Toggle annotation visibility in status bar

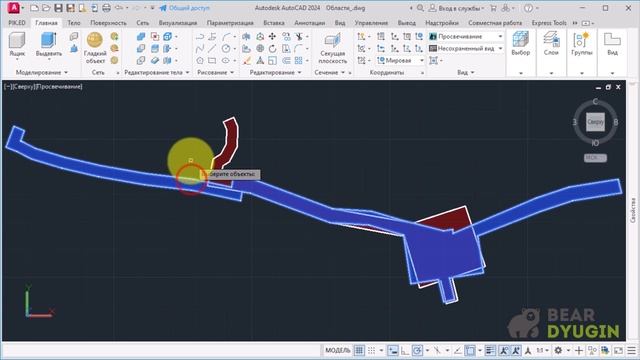504,350
